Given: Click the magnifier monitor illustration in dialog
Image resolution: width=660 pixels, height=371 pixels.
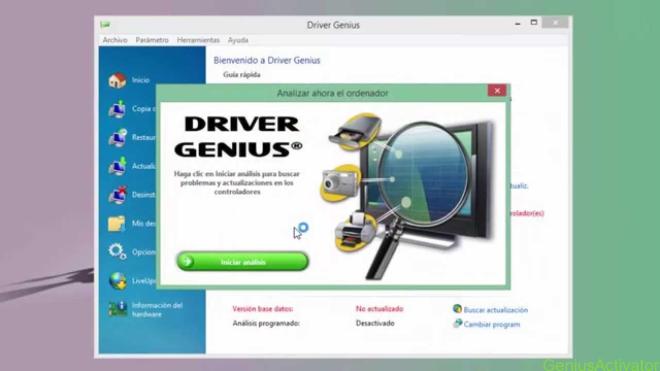Looking at the screenshot, I should pyautogui.click(x=408, y=196).
